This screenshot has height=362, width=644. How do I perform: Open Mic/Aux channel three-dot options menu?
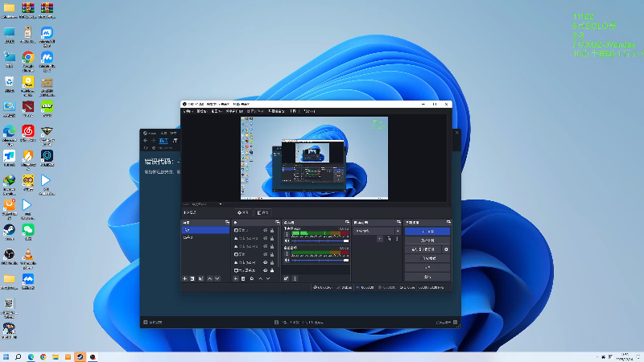click(x=287, y=235)
